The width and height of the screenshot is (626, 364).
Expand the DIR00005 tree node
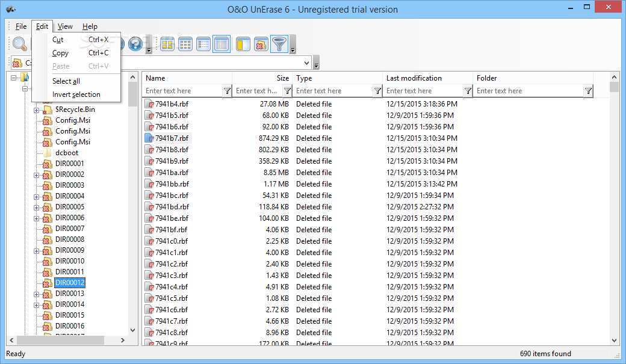36,208
